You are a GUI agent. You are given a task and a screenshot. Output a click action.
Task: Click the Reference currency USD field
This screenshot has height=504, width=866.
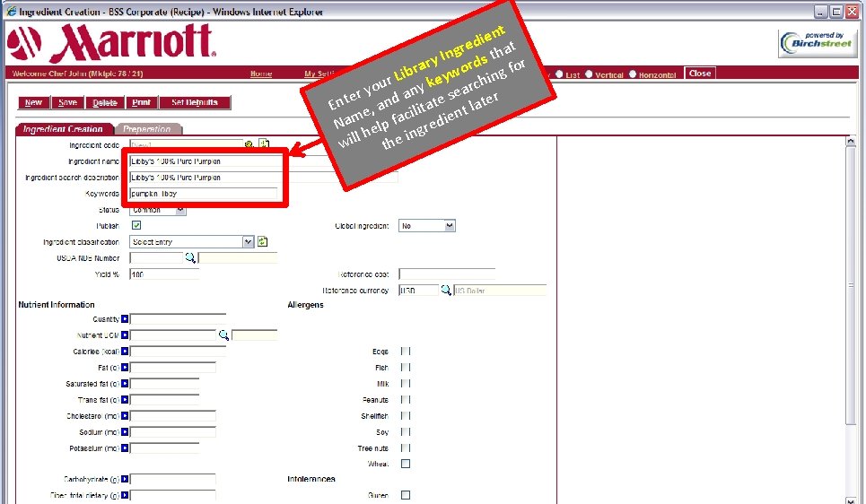418,290
